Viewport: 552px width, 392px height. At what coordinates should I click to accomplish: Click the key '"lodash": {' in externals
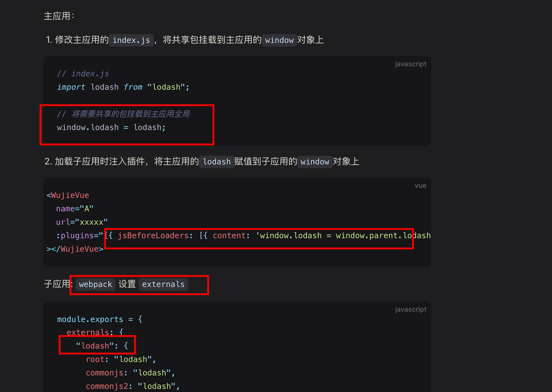tap(102, 346)
